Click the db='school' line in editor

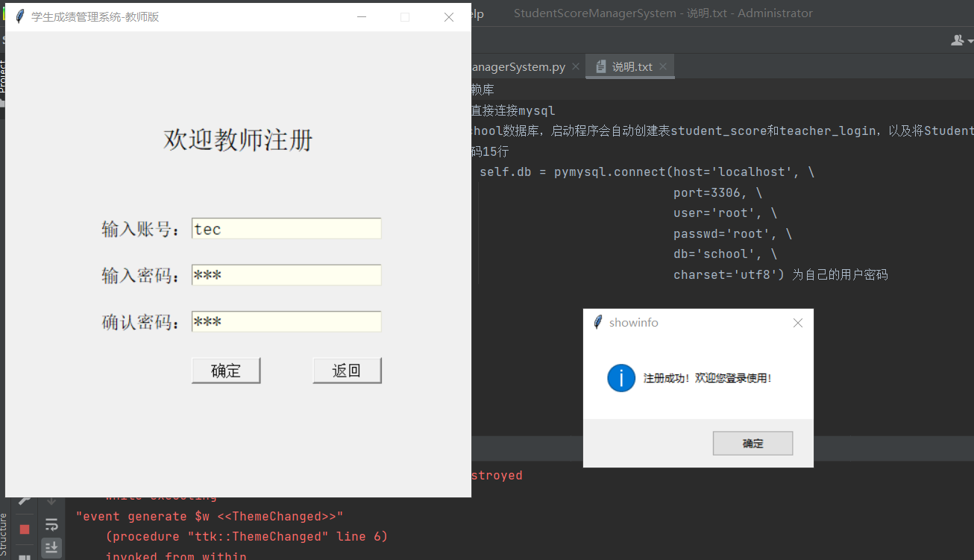(726, 254)
